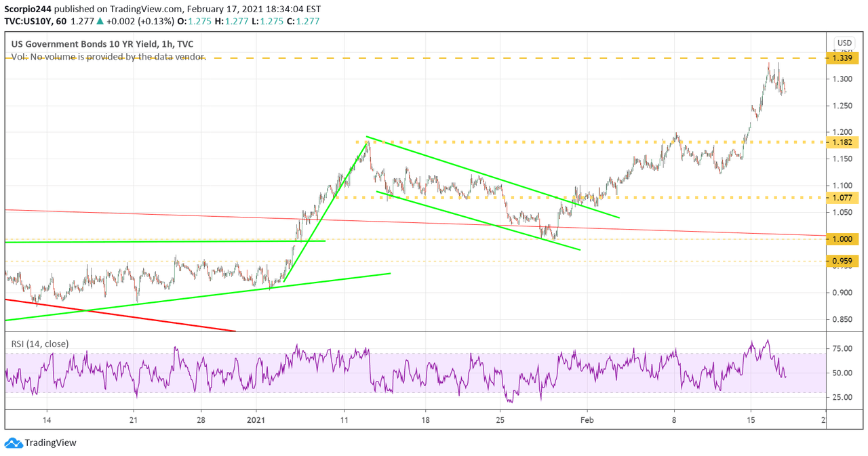The width and height of the screenshot is (868, 456).
Task: Select the 0.959 price level label
Action: tap(843, 261)
